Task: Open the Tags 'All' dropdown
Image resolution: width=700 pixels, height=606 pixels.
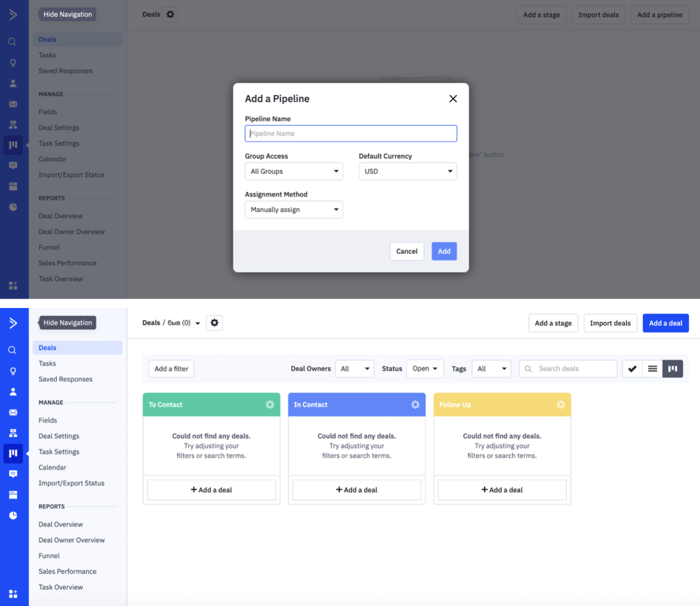Action: [x=492, y=369]
